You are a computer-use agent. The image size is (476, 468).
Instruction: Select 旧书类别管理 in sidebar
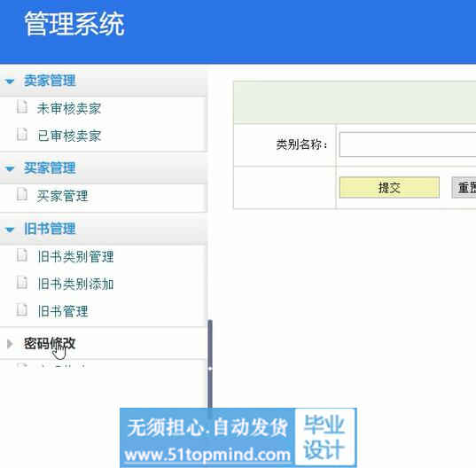point(75,257)
